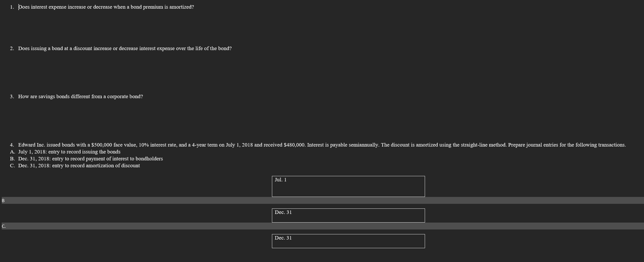Click the highlighted C. row

tap(323, 226)
